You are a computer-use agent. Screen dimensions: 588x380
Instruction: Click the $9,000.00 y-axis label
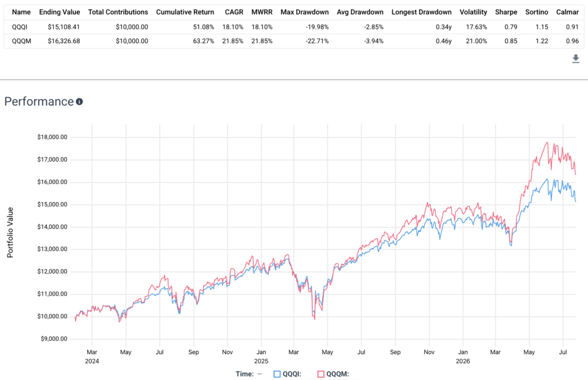54,339
